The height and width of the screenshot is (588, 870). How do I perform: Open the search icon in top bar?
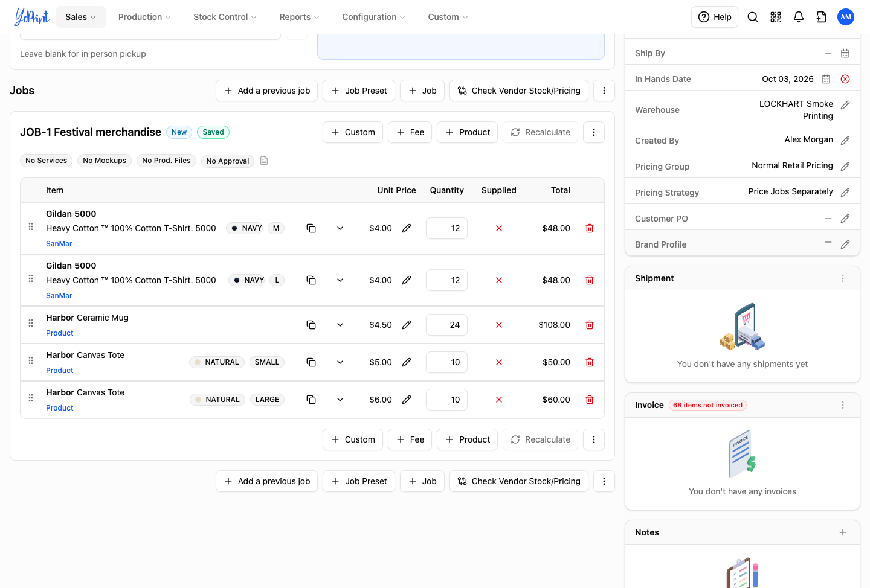click(753, 17)
